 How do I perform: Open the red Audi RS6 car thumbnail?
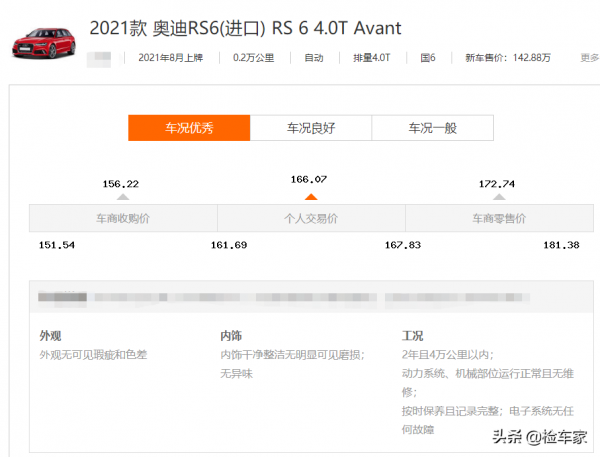point(44,43)
